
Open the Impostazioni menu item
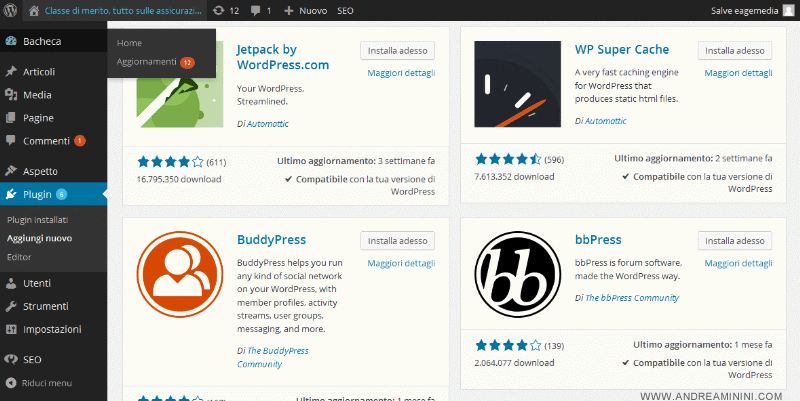54,329
